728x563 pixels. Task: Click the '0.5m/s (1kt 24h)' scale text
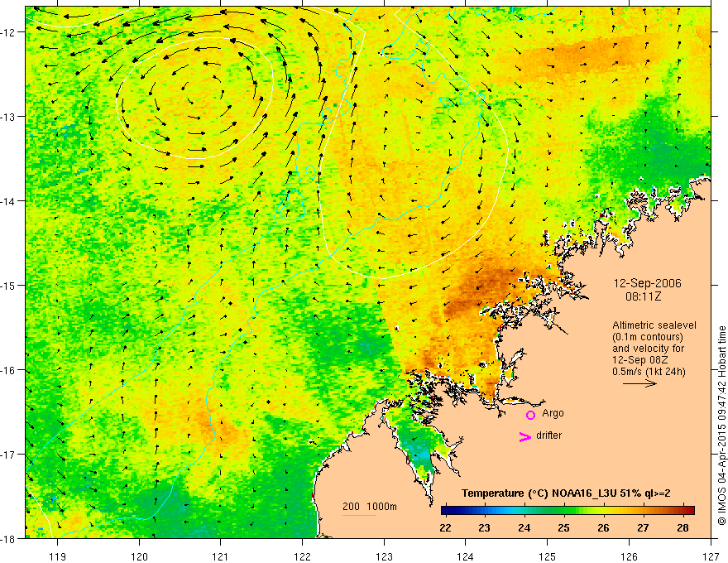(x=649, y=371)
